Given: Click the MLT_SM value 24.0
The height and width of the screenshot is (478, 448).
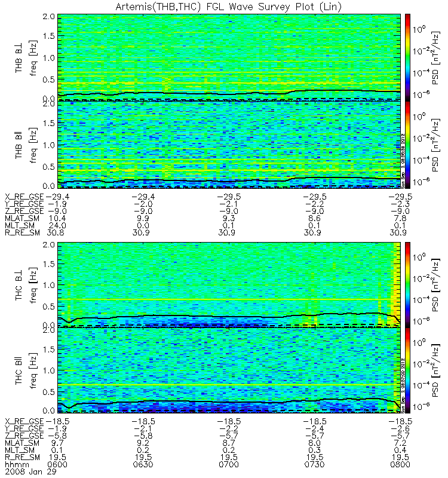Looking at the screenshot, I should 57,226.
